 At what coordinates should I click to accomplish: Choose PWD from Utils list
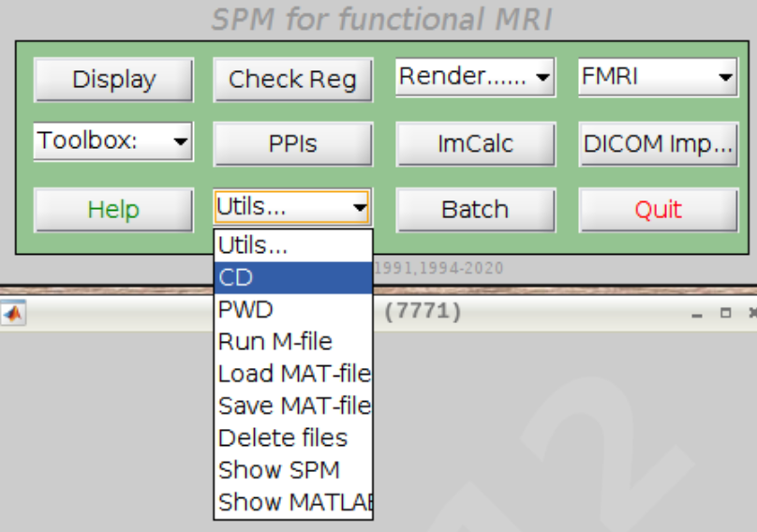coord(293,309)
